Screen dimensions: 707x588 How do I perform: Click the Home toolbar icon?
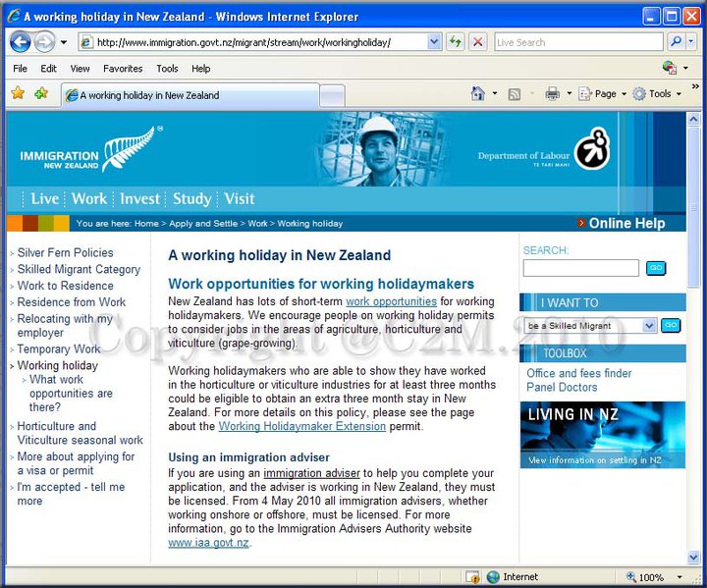pos(478,94)
